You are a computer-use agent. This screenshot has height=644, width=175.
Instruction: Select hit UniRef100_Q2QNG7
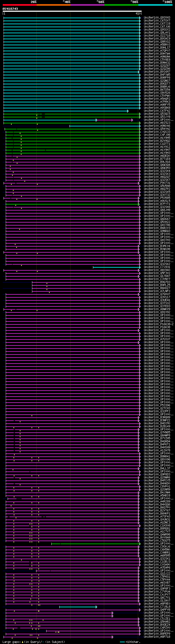tap(157, 81)
